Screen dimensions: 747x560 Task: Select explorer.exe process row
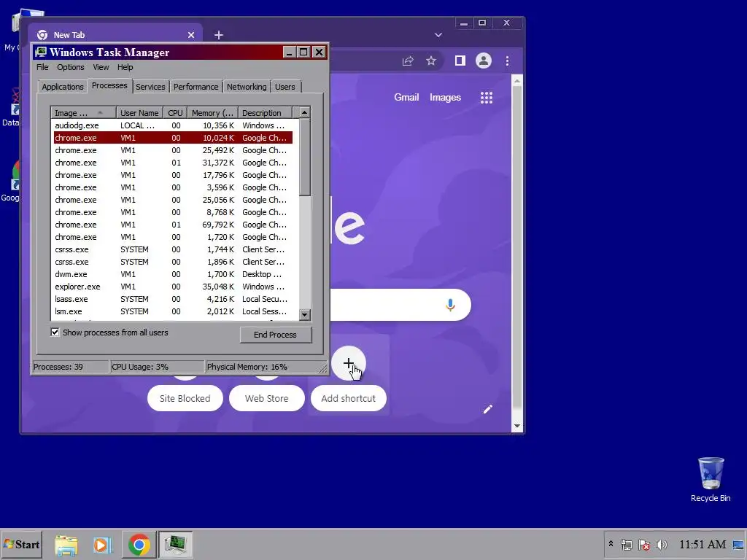coord(172,287)
